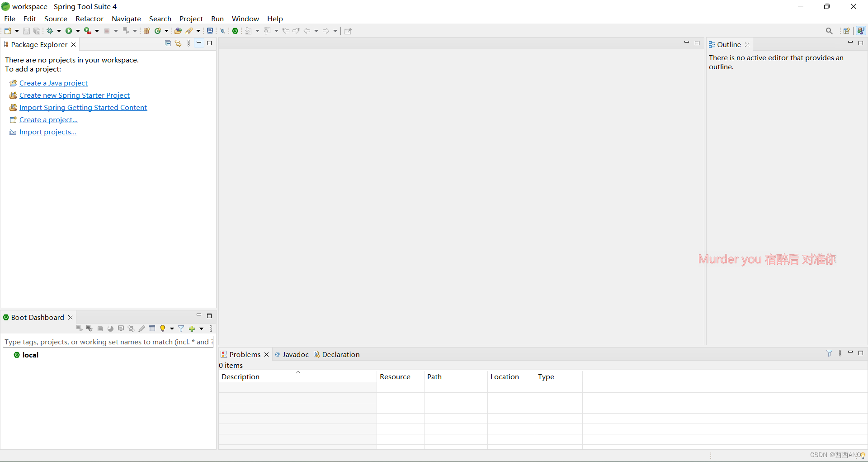Viewport: 868px width, 462px height.
Task: Stop the process in Boot Dashboard
Action: (x=100, y=329)
